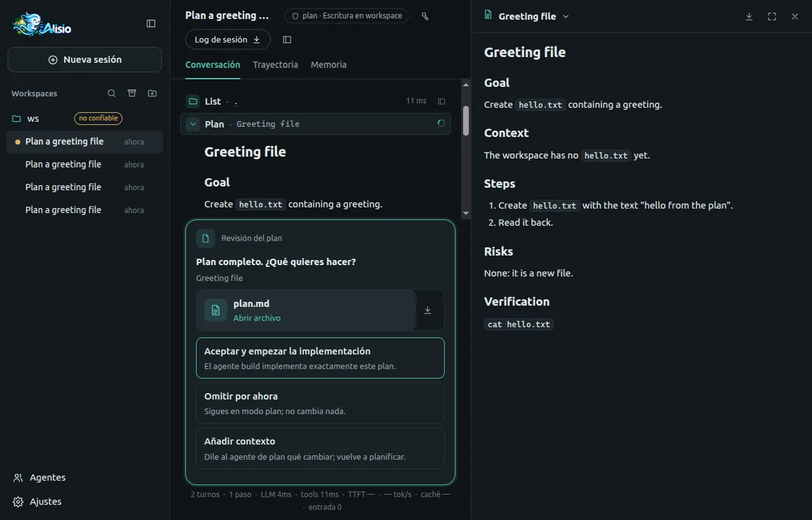This screenshot has width=812, height=520.
Task: Toggle the panel layout next to Log de sesión
Action: pos(287,39)
